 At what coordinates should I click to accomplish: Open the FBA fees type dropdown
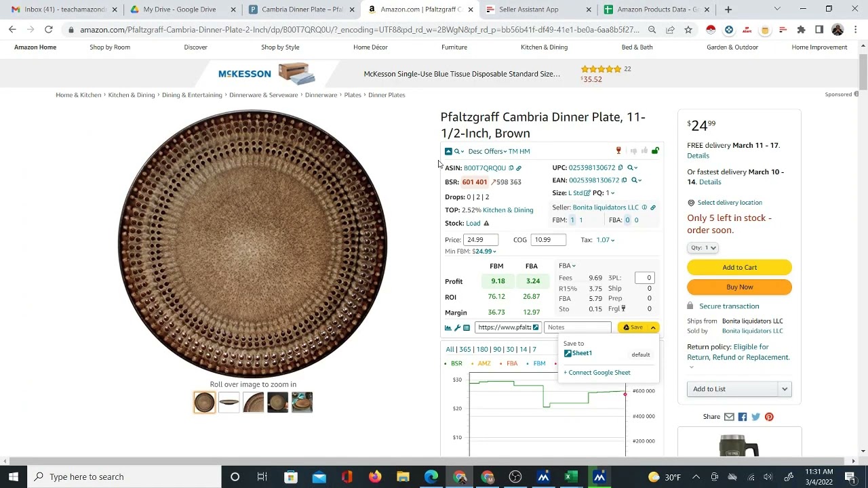tap(567, 266)
